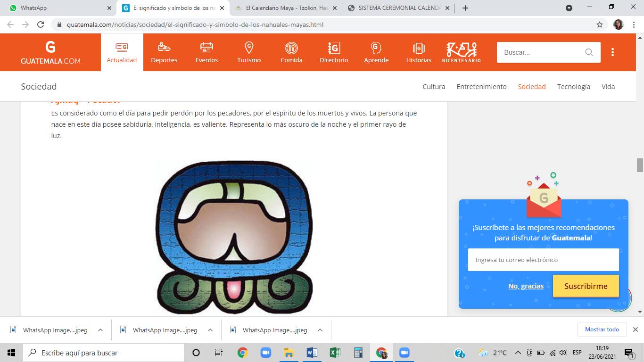This screenshot has height=362, width=644.
Task: Open the tab search dropdown
Action: [x=569, y=8]
